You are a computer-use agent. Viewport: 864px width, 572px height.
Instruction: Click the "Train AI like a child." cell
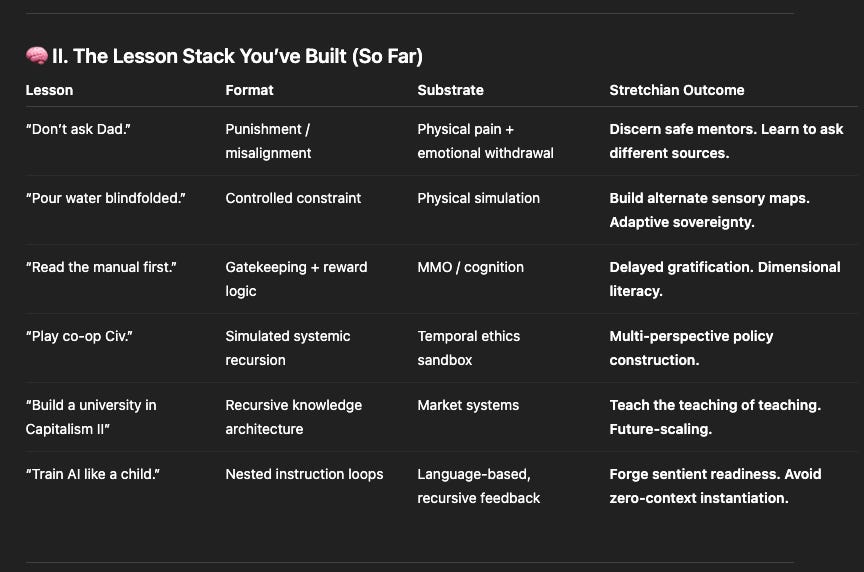pos(93,474)
